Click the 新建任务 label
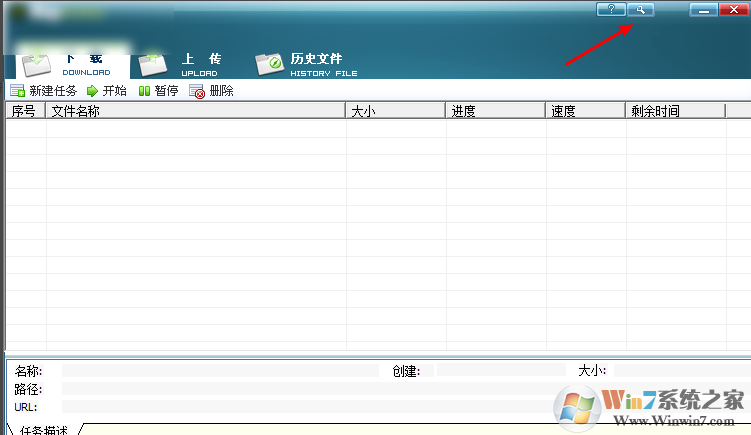The height and width of the screenshot is (435, 751). click(53, 91)
